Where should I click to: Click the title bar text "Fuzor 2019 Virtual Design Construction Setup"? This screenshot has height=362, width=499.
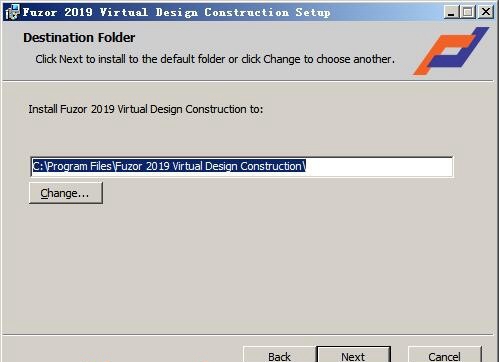(x=177, y=12)
